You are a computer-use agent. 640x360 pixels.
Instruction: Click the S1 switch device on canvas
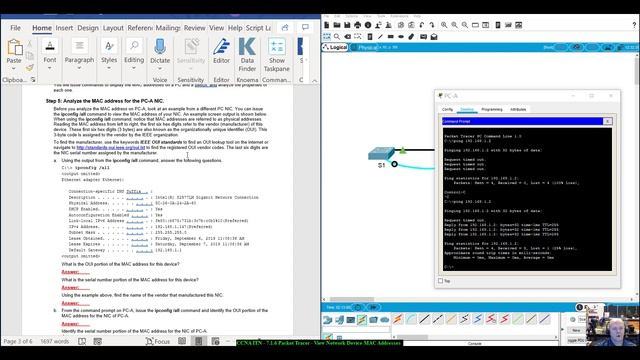[381, 154]
